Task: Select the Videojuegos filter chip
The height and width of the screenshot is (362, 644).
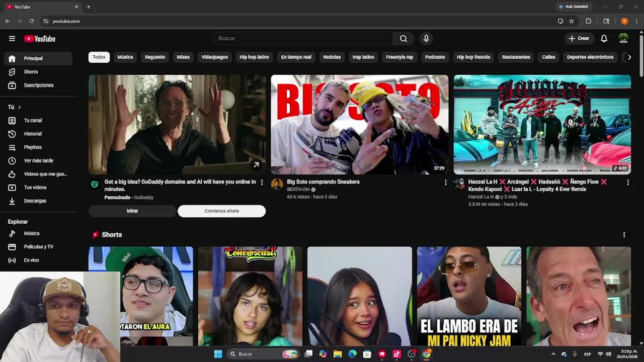Action: coord(215,57)
